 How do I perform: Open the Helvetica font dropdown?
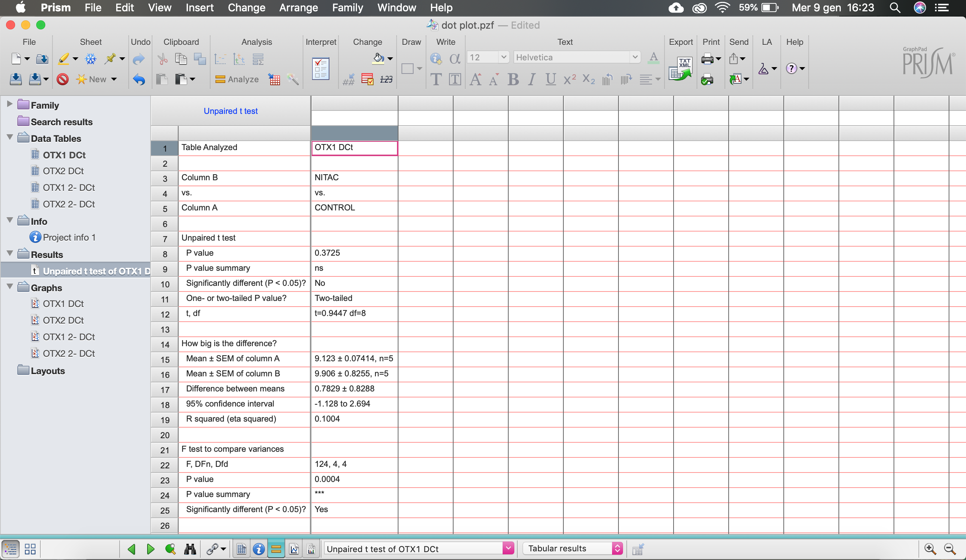click(x=635, y=57)
